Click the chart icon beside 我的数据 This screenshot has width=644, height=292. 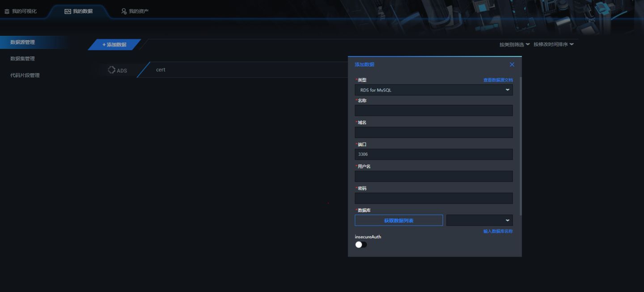pos(68,11)
